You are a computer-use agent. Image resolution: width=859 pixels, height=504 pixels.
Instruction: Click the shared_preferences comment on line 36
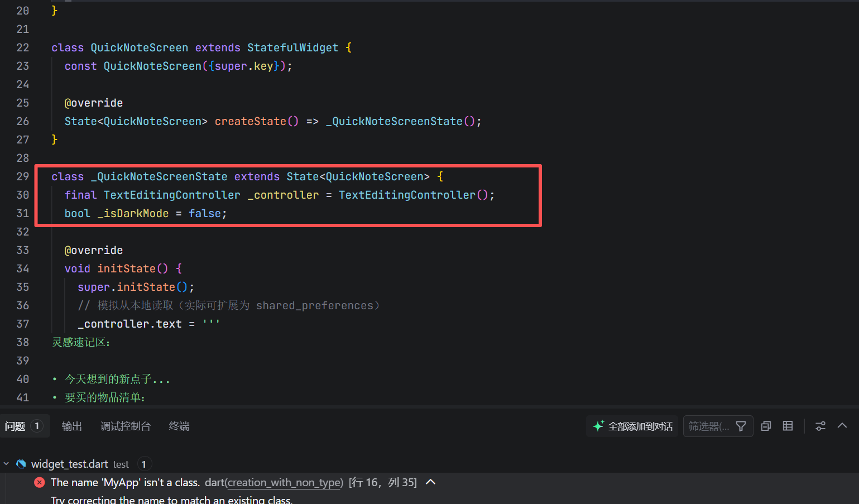pos(315,305)
